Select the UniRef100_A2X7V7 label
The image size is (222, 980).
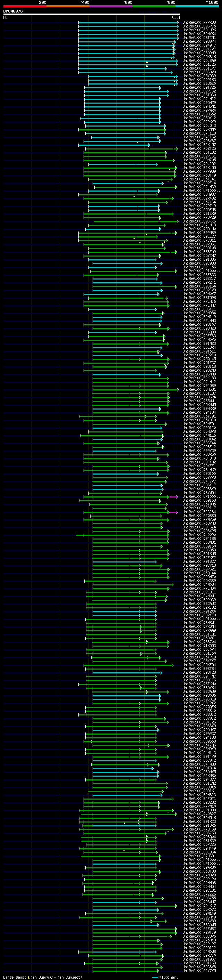(x=199, y=49)
